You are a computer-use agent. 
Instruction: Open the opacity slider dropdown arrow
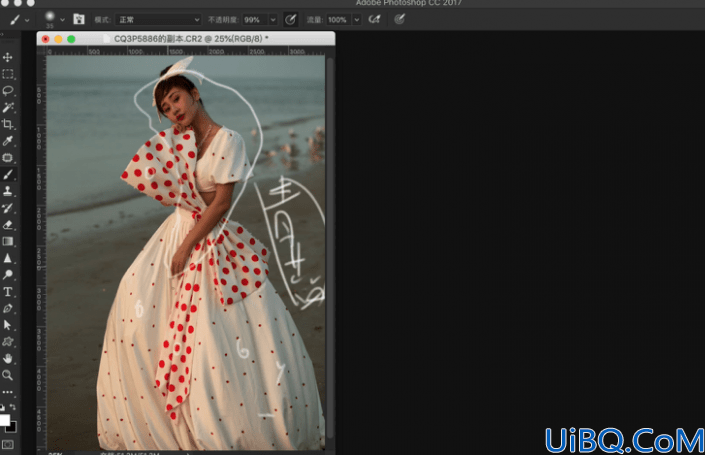273,20
